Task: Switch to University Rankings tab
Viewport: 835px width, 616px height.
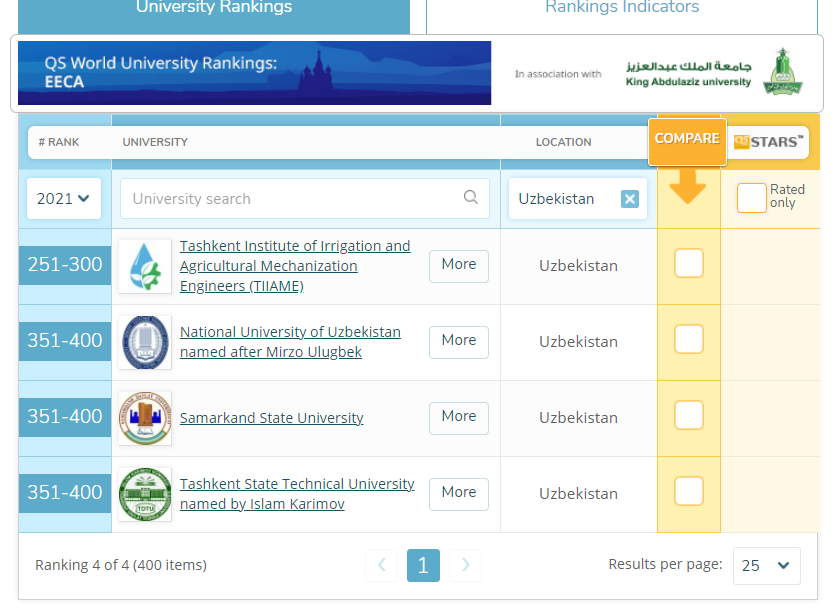Action: [214, 10]
